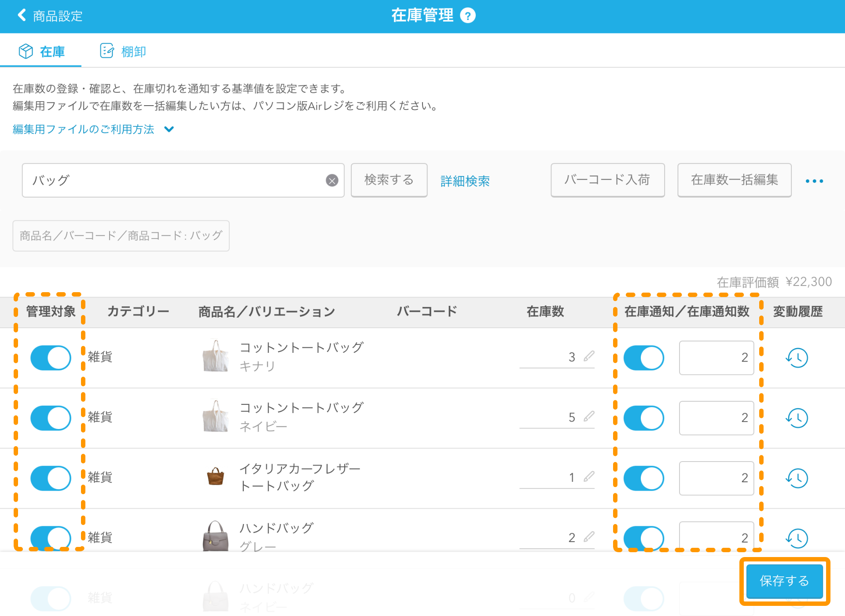Click the 在庫評価額 ¥22,300 text
Image resolution: width=845 pixels, height=616 pixels.
click(x=774, y=282)
